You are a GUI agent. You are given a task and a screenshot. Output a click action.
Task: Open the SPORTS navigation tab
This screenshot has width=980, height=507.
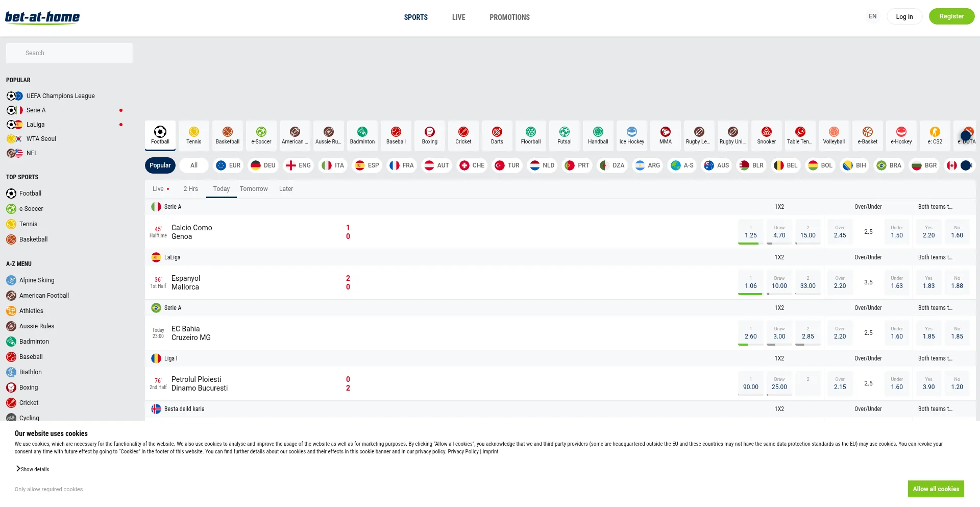416,17
